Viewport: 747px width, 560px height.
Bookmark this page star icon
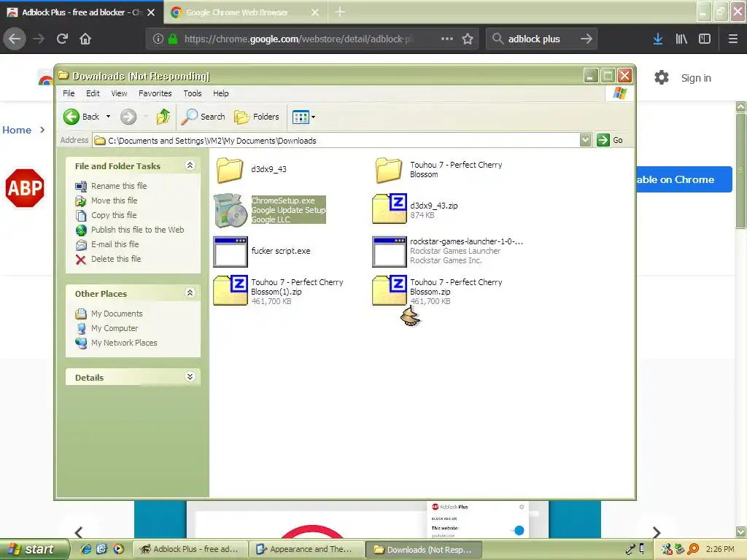pyautogui.click(x=468, y=39)
